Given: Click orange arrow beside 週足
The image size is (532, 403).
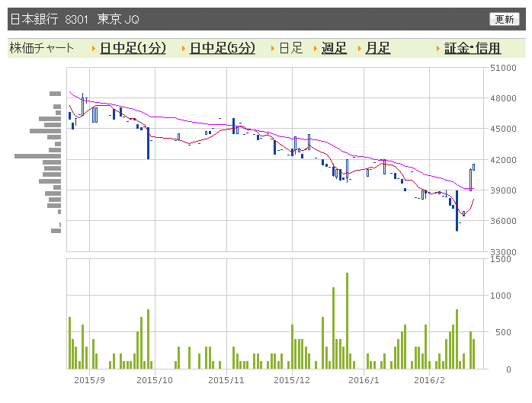Looking at the screenshot, I should coord(316,49).
